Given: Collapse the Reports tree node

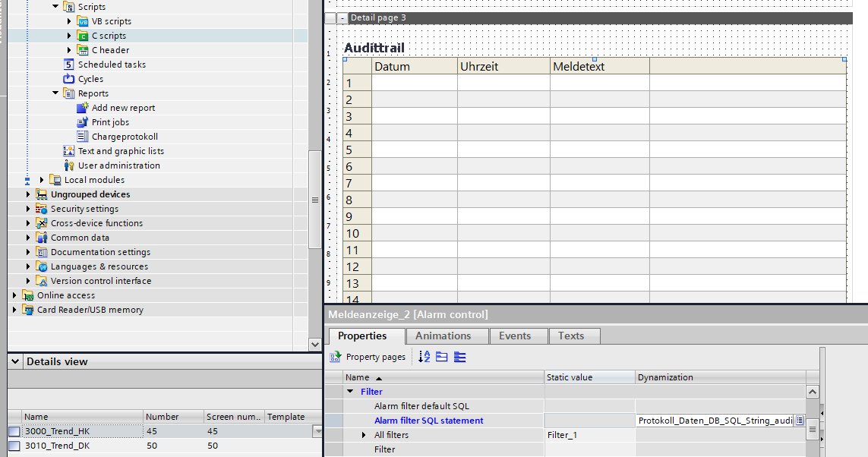Looking at the screenshot, I should pyautogui.click(x=55, y=93).
